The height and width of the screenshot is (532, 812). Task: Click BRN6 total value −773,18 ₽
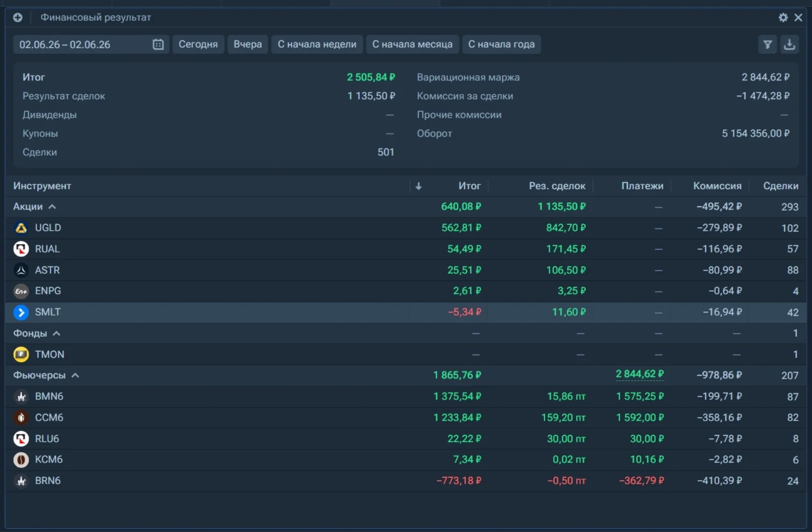459,481
